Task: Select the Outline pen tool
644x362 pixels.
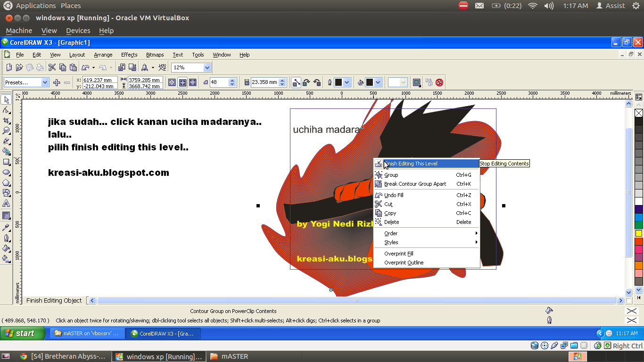Action: [7, 238]
